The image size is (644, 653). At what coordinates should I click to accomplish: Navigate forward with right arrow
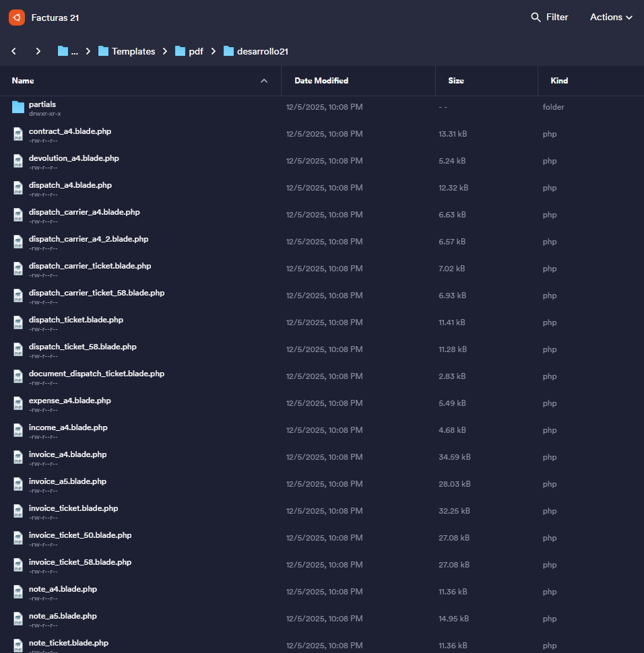coord(38,51)
